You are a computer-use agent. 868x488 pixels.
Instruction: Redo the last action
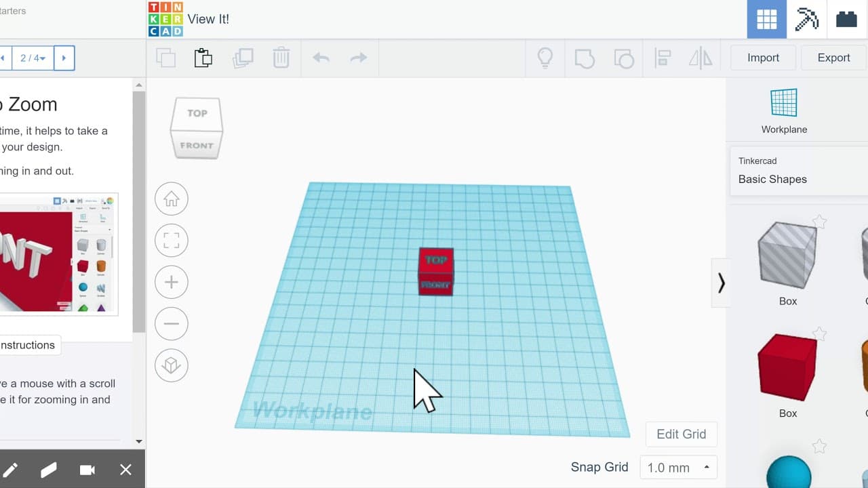point(359,58)
